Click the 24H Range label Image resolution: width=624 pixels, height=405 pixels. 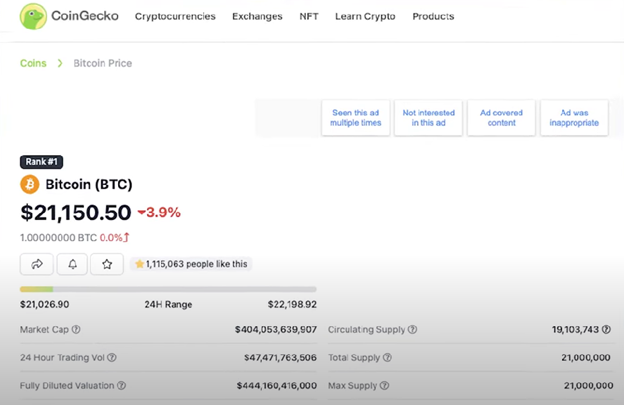(168, 304)
